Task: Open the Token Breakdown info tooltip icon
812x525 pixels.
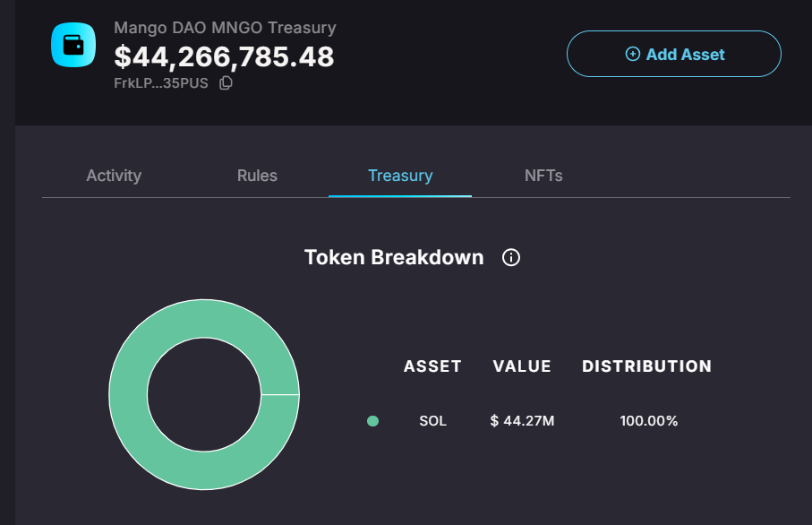Action: point(510,257)
